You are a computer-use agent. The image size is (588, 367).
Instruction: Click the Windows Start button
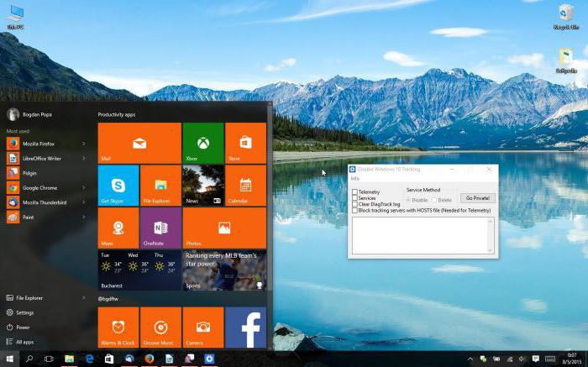[x=10, y=359]
